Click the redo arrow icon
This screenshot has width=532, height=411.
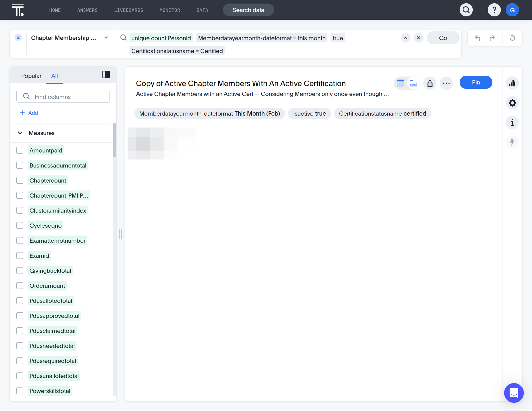[492, 38]
